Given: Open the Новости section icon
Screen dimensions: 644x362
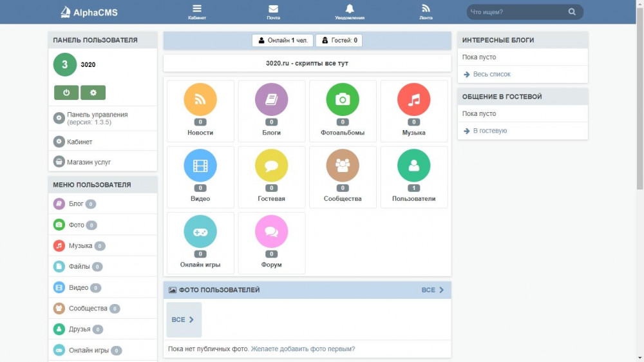Looking at the screenshot, I should pos(200,99).
